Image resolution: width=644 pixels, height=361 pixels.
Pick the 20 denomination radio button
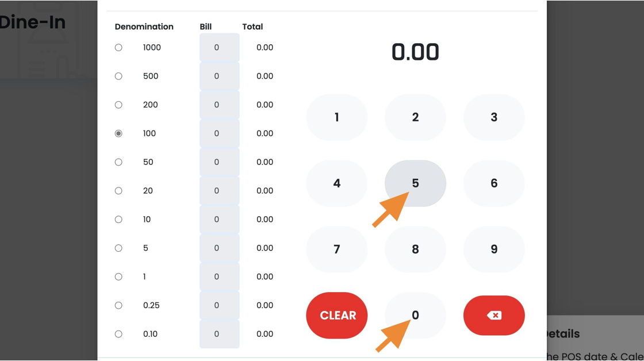click(x=118, y=191)
